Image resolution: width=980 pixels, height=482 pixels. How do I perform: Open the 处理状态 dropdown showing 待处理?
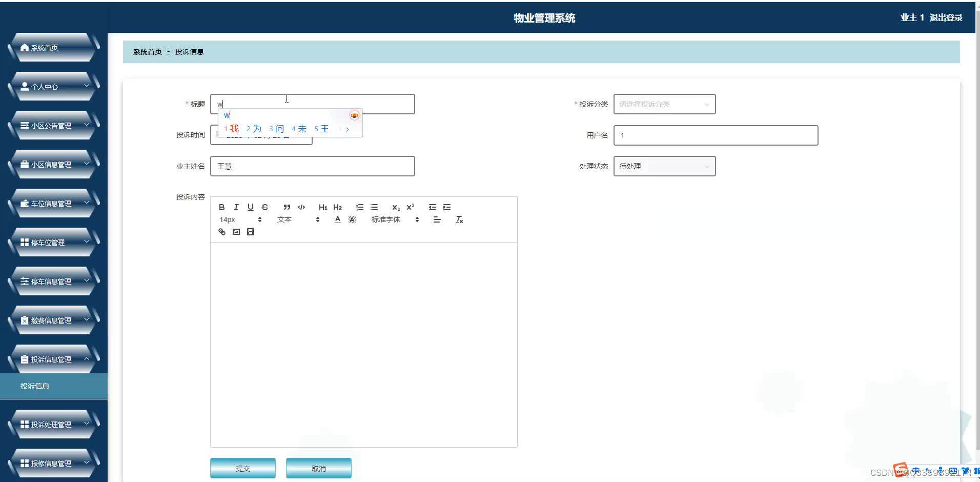[664, 166]
